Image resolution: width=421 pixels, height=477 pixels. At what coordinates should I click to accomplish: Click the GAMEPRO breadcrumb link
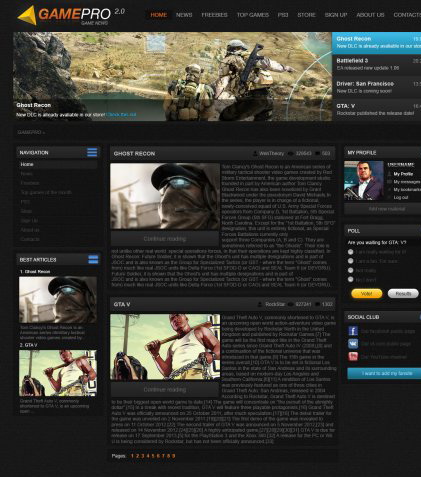coord(29,132)
